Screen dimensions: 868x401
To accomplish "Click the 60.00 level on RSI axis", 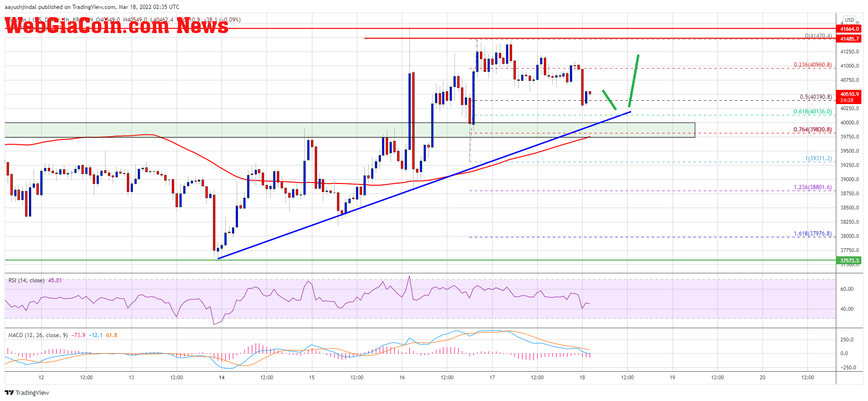I will [847, 289].
